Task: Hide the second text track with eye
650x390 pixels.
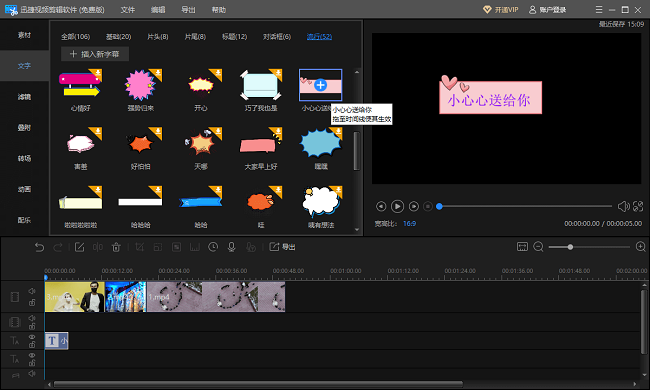Action: 32,356
